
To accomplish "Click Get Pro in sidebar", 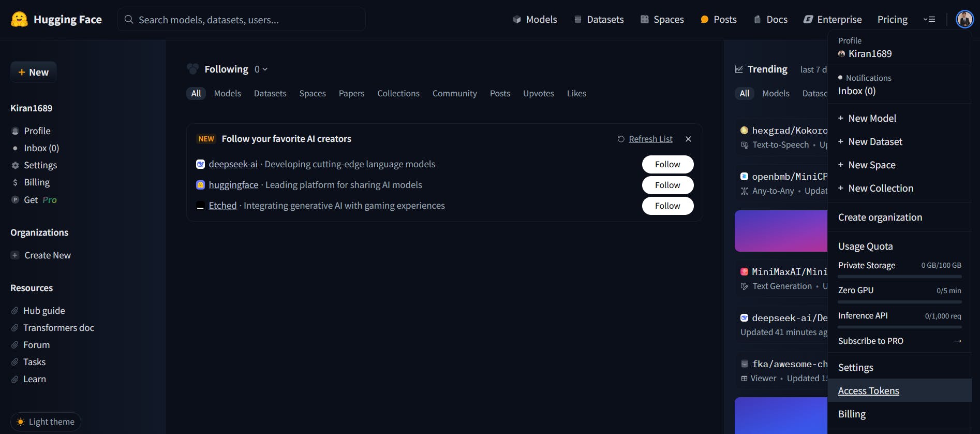I will tap(34, 200).
